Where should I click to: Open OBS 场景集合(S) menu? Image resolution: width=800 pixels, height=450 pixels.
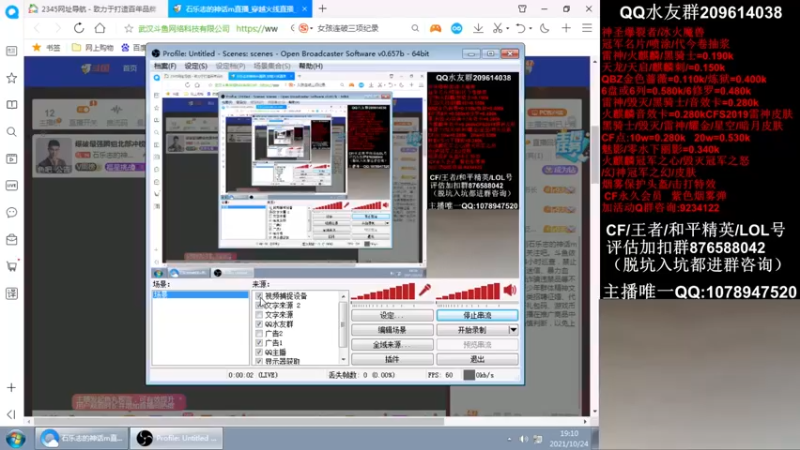(272, 66)
